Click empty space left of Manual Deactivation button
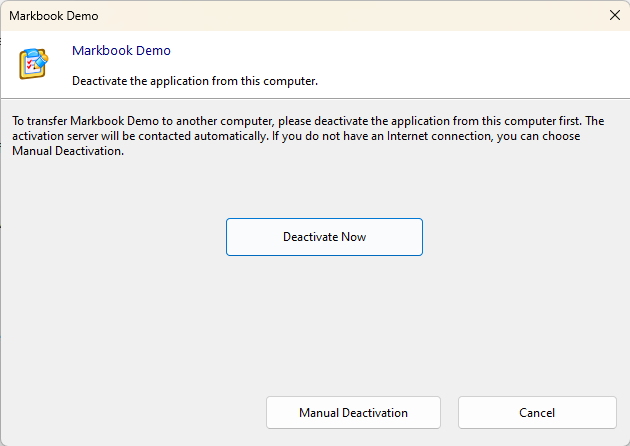 (x=130, y=412)
